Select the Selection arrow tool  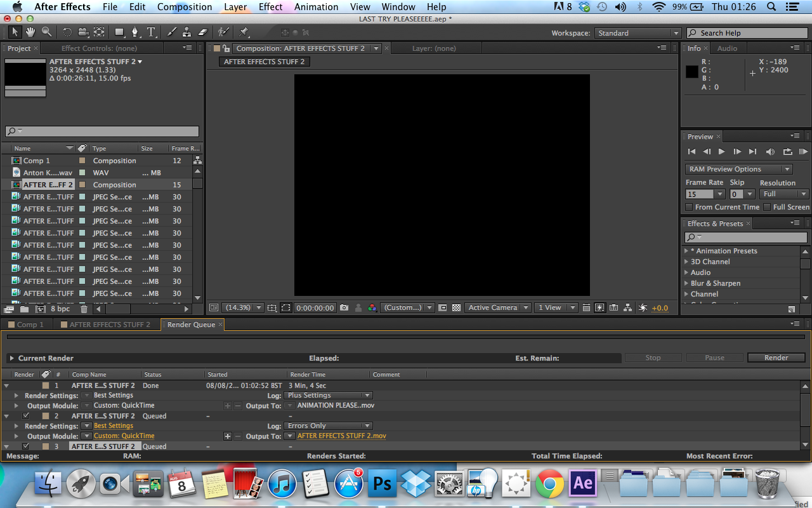15,32
